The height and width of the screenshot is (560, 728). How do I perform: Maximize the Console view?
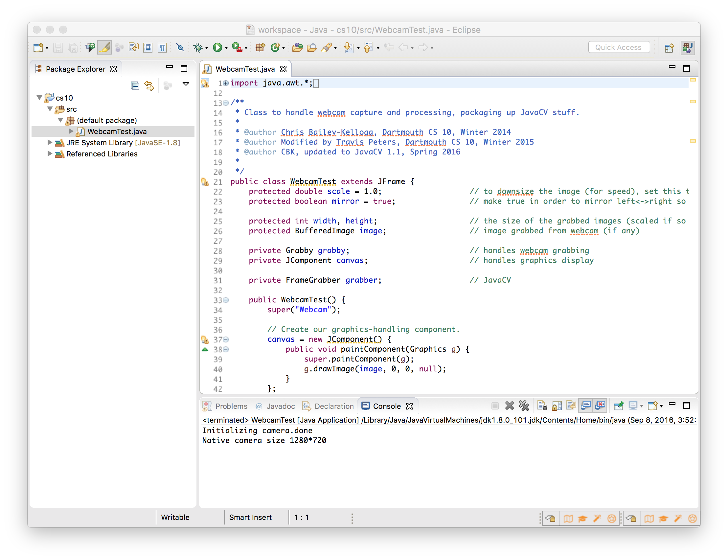click(x=686, y=405)
